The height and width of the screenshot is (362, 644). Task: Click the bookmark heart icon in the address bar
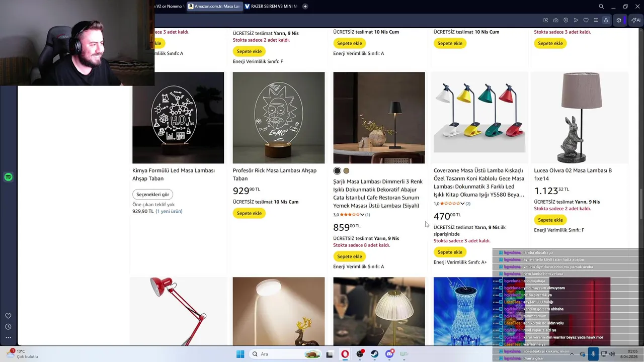(x=586, y=20)
